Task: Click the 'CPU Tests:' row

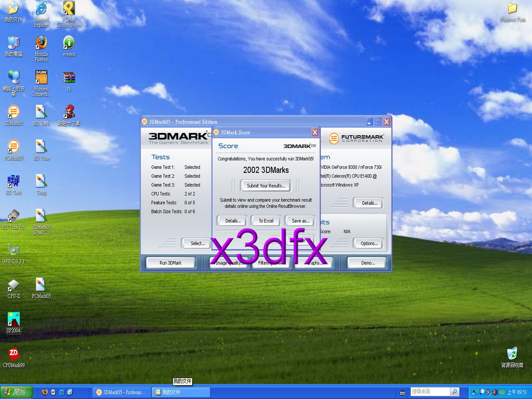Action: pos(173,194)
